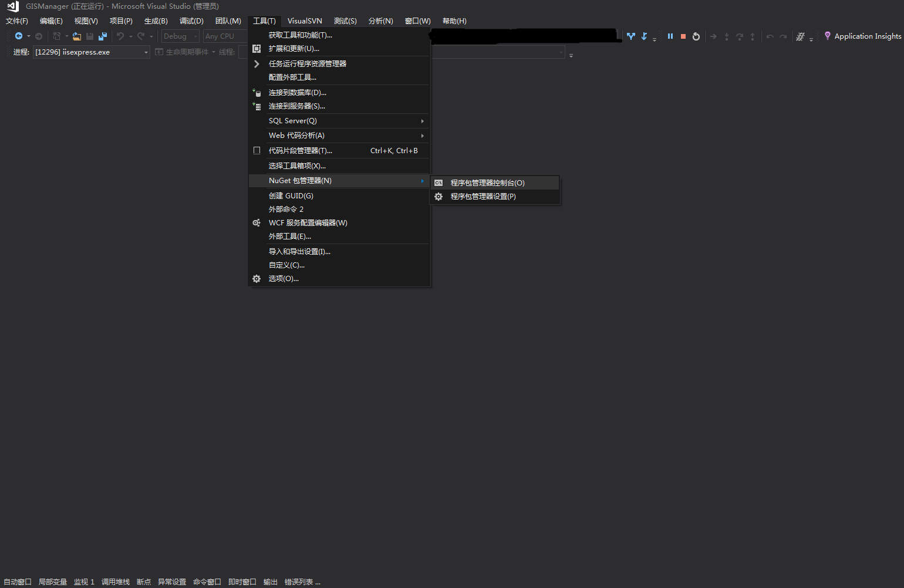Switch to the 自动窗口 bottom tab
904x588 pixels.
tap(18, 582)
